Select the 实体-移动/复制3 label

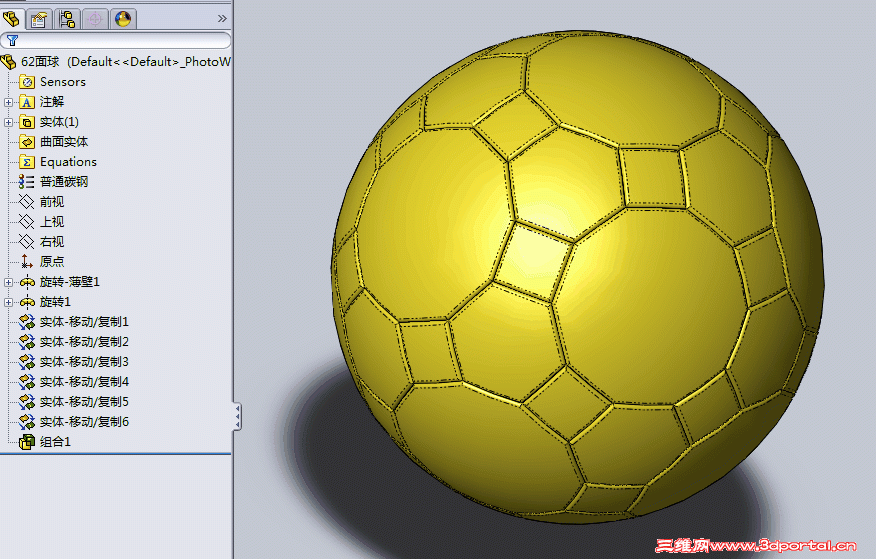[x=84, y=362]
